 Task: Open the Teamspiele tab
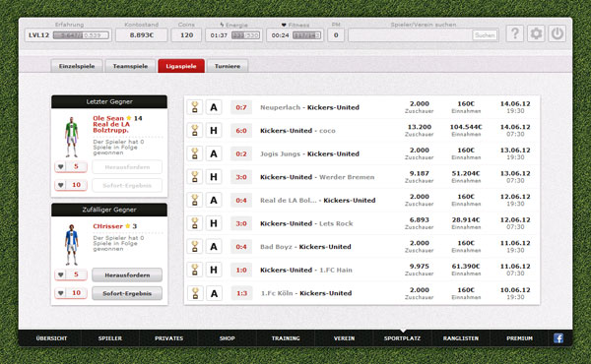pos(130,66)
